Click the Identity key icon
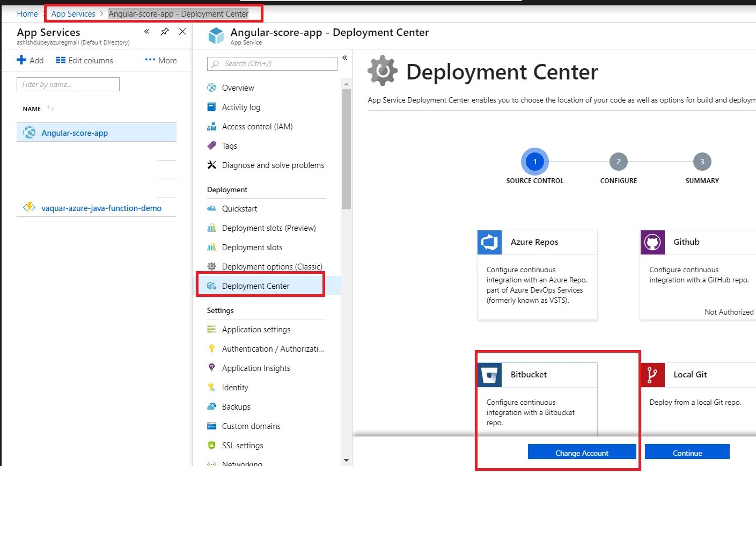 [x=211, y=387]
